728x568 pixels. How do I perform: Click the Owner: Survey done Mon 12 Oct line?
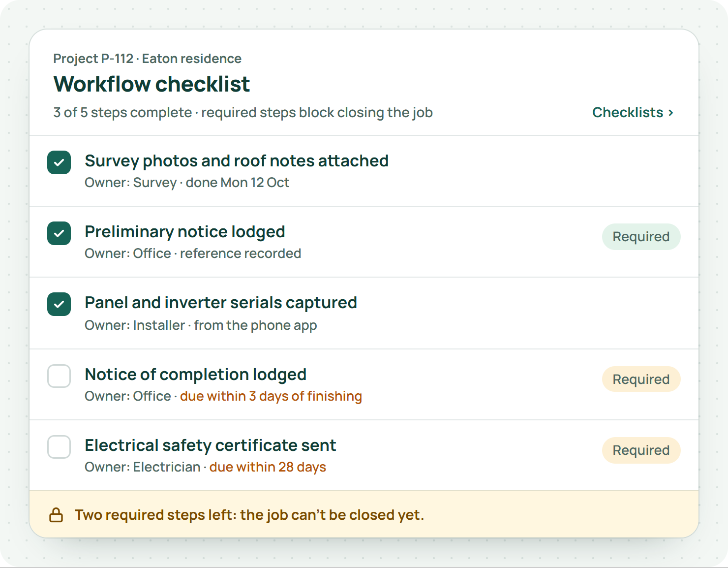coord(187,183)
